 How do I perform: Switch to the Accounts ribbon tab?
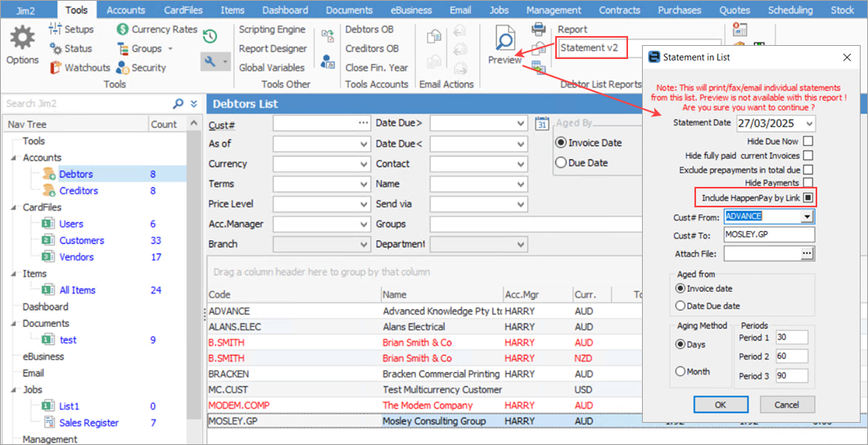125,11
